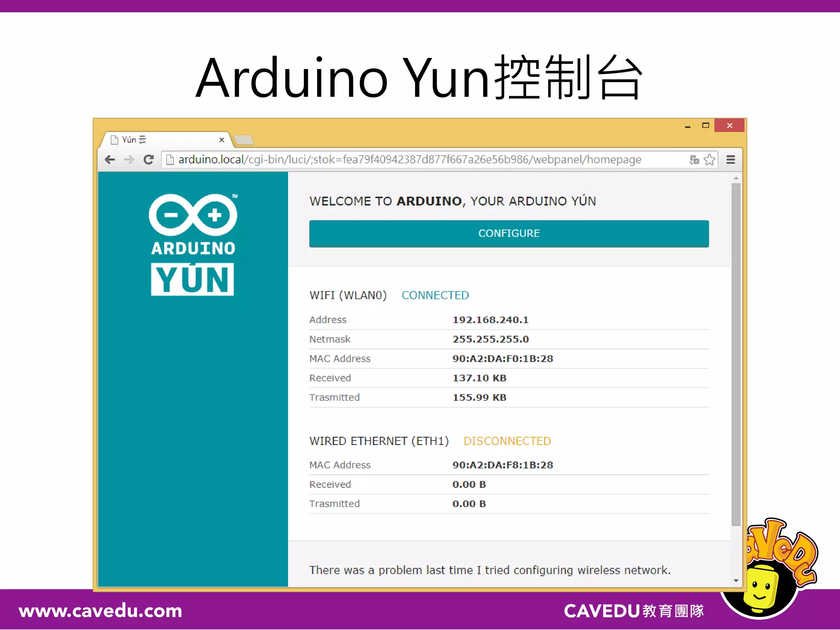Click the WIFI CONNECTED status text
840x630 pixels.
tap(435, 295)
